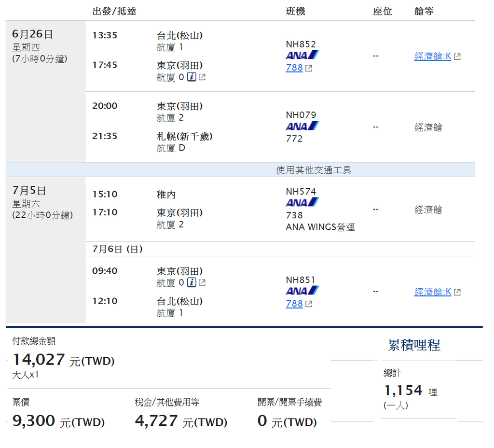
Task: Click the info icon next to NH851's 航廈 0
Action: [x=191, y=282]
